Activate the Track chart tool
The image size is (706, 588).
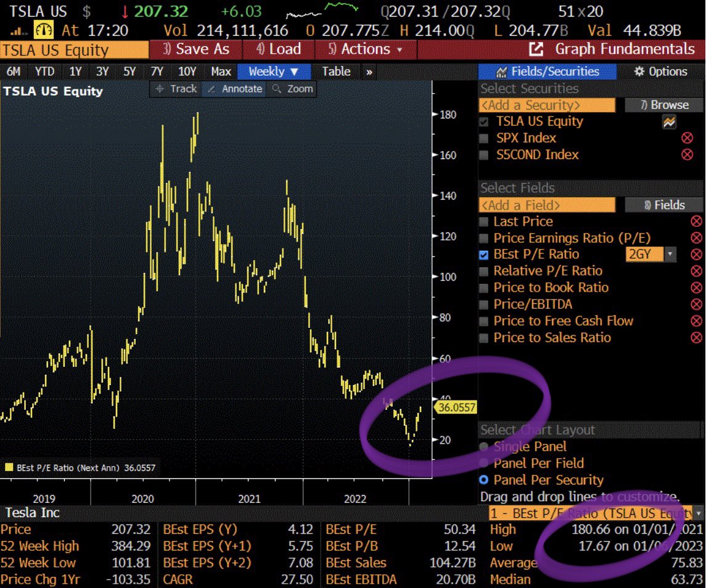(x=176, y=89)
